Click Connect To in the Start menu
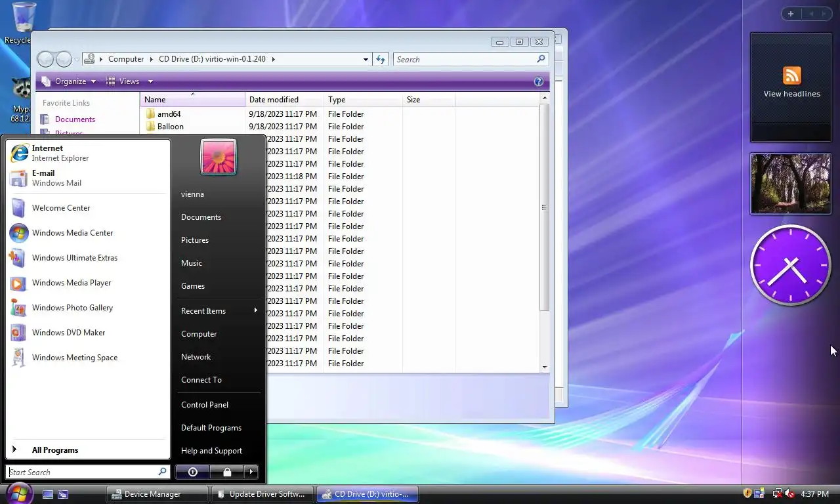This screenshot has height=504, width=840. coord(219,380)
